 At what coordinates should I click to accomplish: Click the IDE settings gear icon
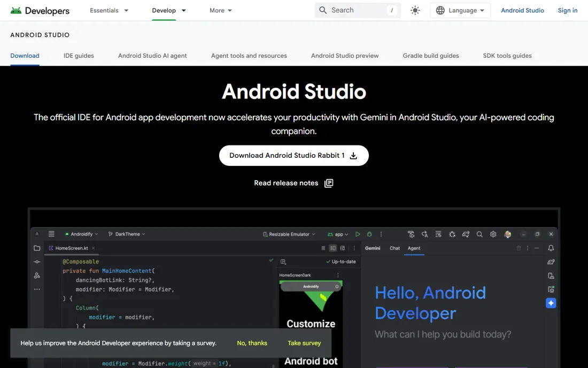493,234
